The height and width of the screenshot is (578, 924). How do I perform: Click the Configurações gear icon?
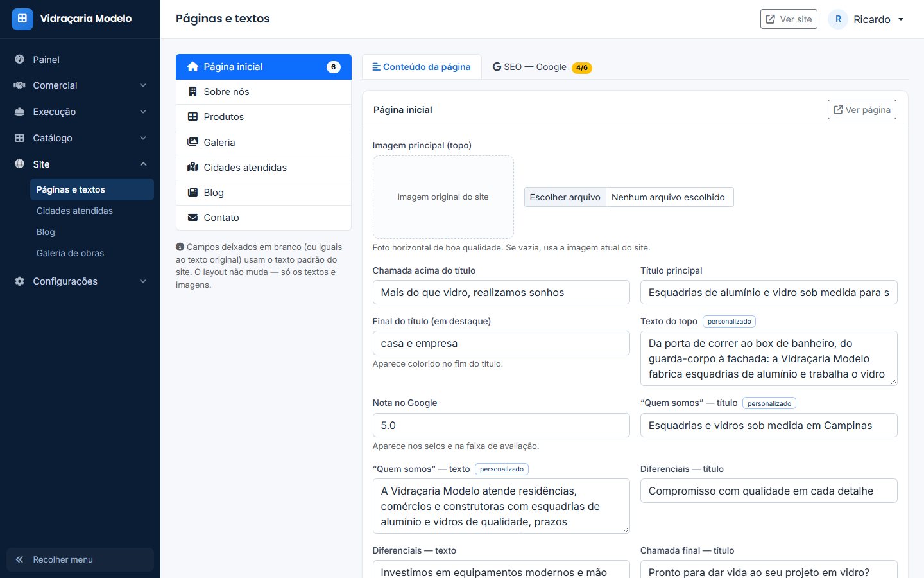pyautogui.click(x=20, y=281)
